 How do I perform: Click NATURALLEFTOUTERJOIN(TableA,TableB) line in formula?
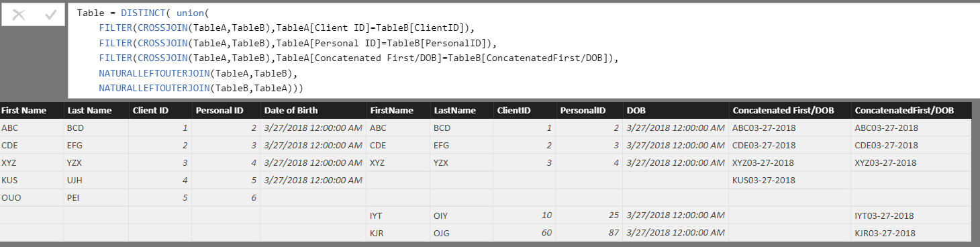click(198, 73)
